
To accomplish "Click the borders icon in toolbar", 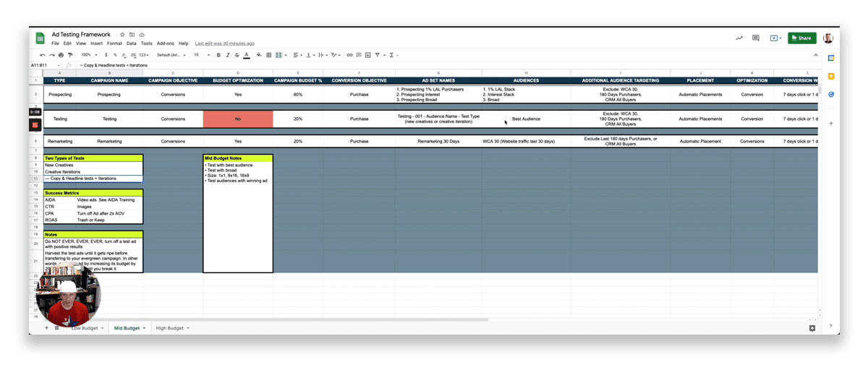I will (268, 55).
